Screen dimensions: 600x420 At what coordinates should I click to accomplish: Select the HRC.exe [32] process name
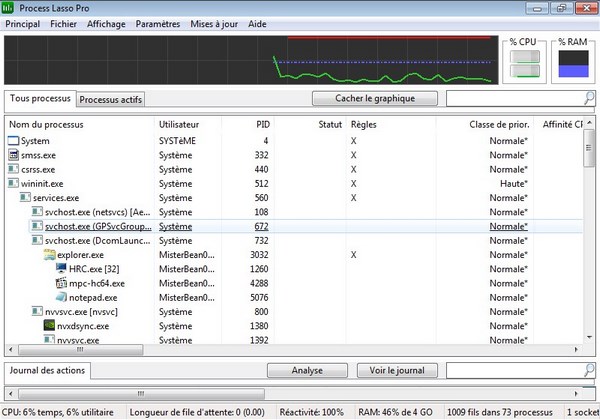point(94,269)
